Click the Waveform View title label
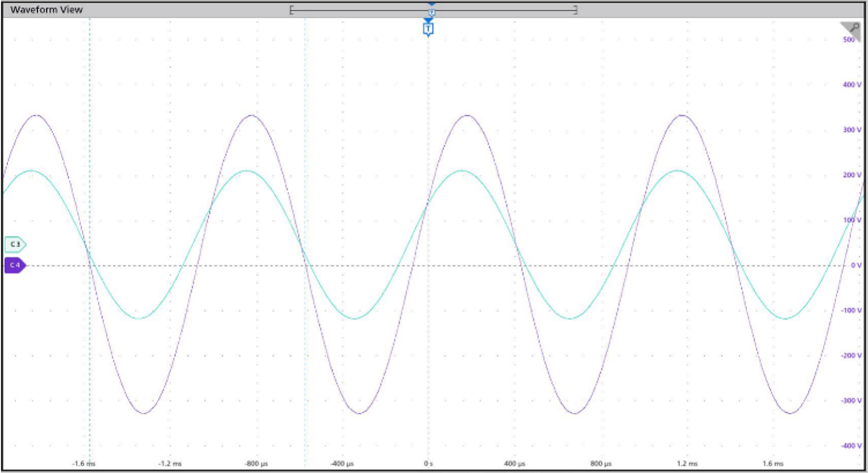 [46, 10]
